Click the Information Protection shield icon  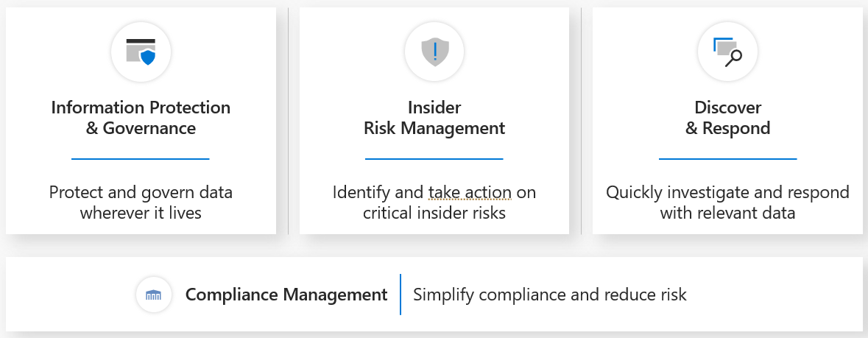141,52
